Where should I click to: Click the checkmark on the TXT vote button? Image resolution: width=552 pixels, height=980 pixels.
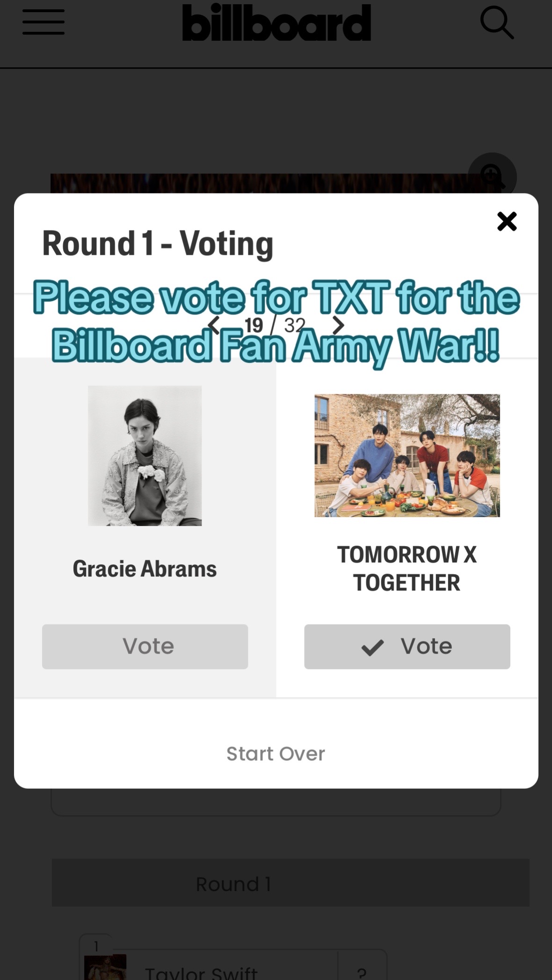coord(372,648)
